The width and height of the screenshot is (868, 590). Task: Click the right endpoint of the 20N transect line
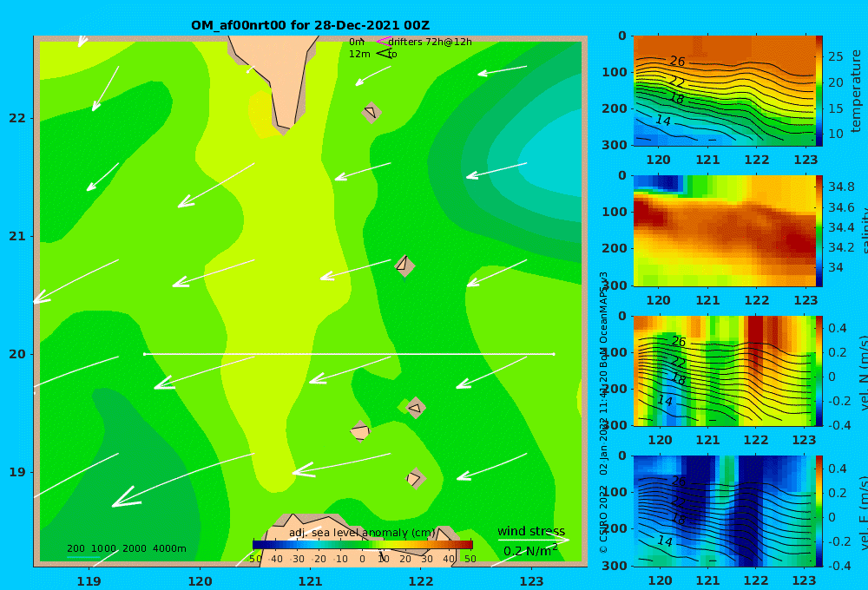click(554, 354)
